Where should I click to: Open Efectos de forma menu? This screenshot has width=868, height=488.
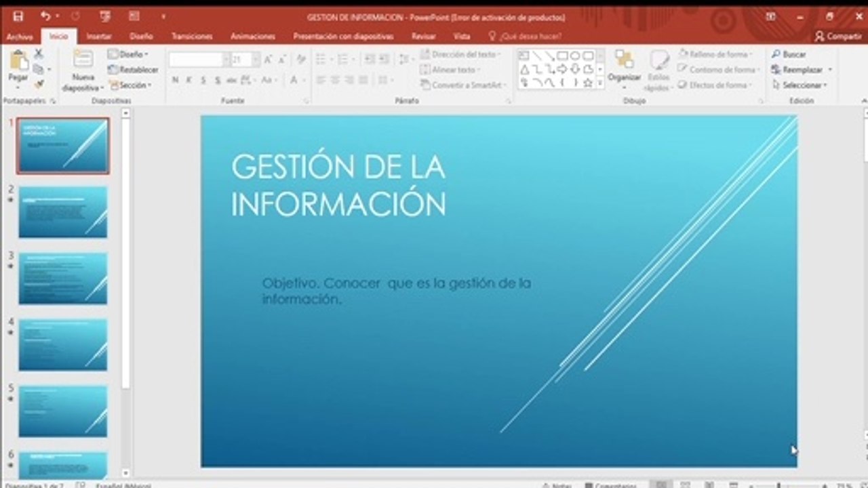coord(715,85)
